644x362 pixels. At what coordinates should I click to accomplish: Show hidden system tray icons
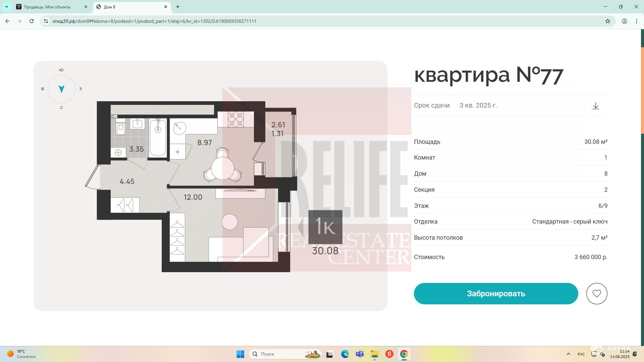coord(569,354)
